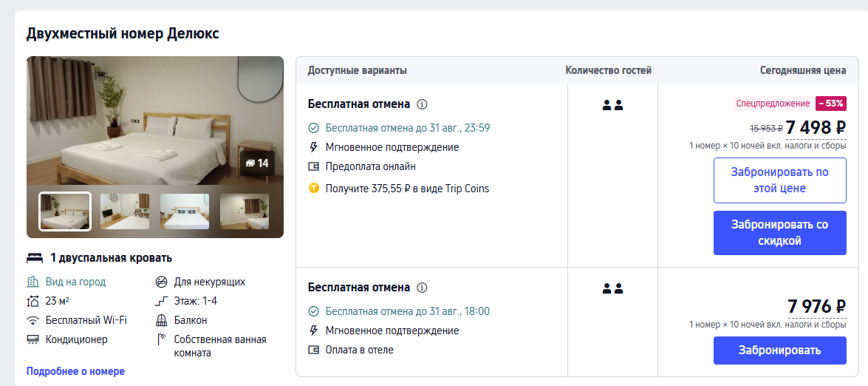Click the double bed icon
The height and width of the screenshot is (386, 868).
(35, 258)
